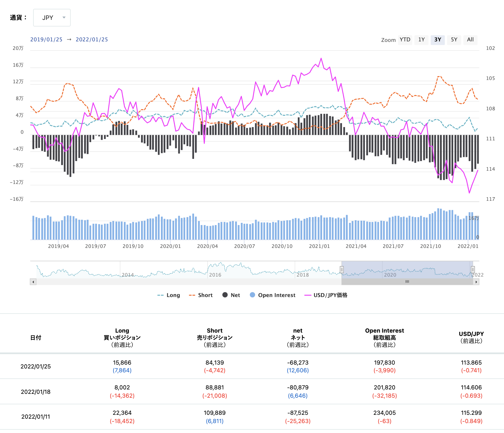Select 3Y zoom range
This screenshot has height=433, width=504.
pos(437,40)
